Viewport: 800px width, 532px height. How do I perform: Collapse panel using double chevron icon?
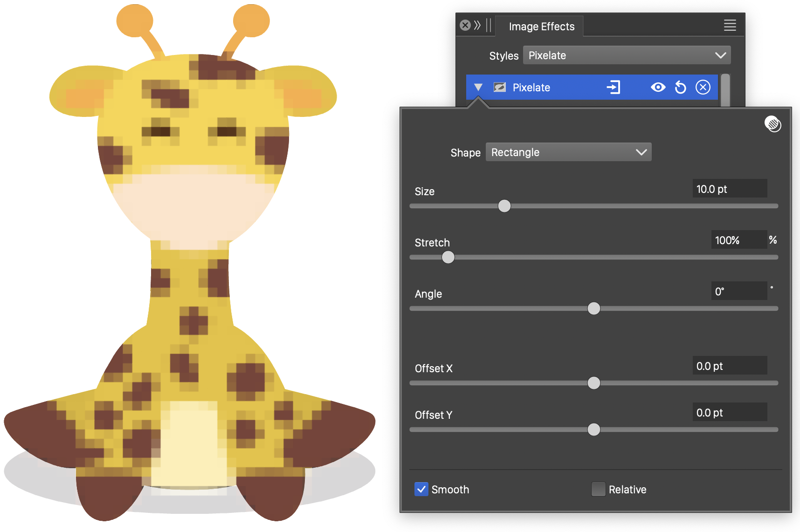click(x=477, y=25)
